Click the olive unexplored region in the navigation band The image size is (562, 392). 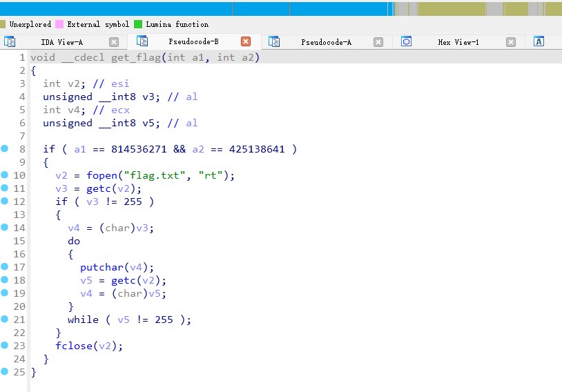coord(452,9)
